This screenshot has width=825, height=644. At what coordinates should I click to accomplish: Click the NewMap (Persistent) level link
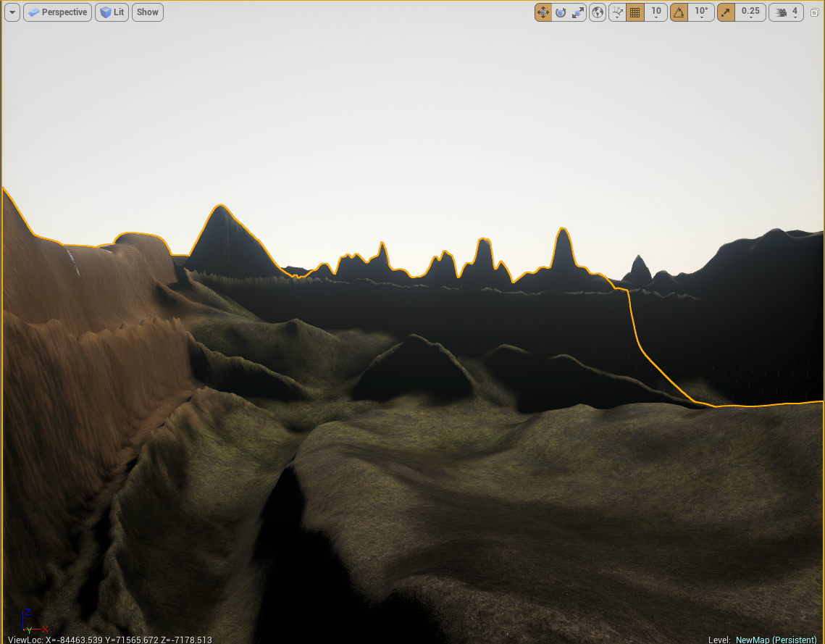(776, 639)
